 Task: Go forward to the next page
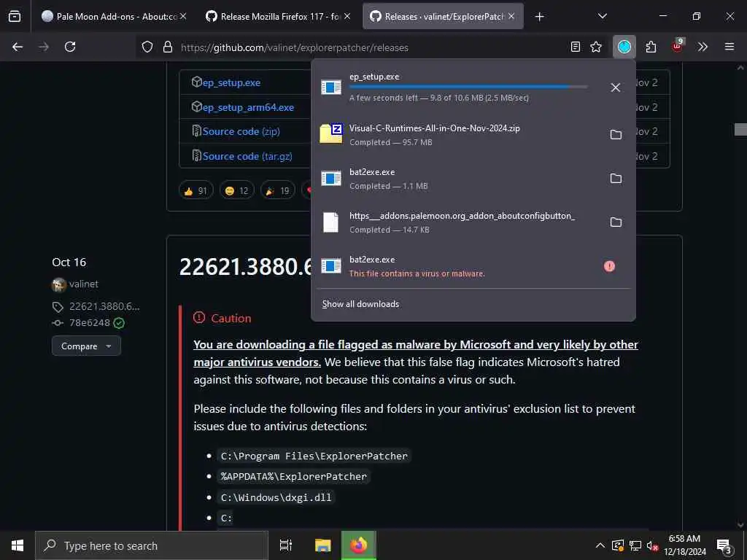(44, 47)
